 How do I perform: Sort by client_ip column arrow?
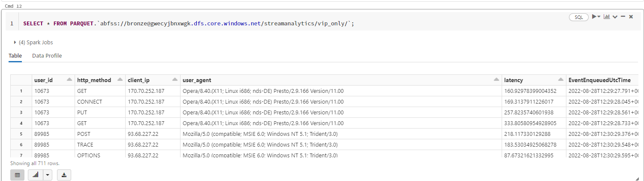coord(175,80)
